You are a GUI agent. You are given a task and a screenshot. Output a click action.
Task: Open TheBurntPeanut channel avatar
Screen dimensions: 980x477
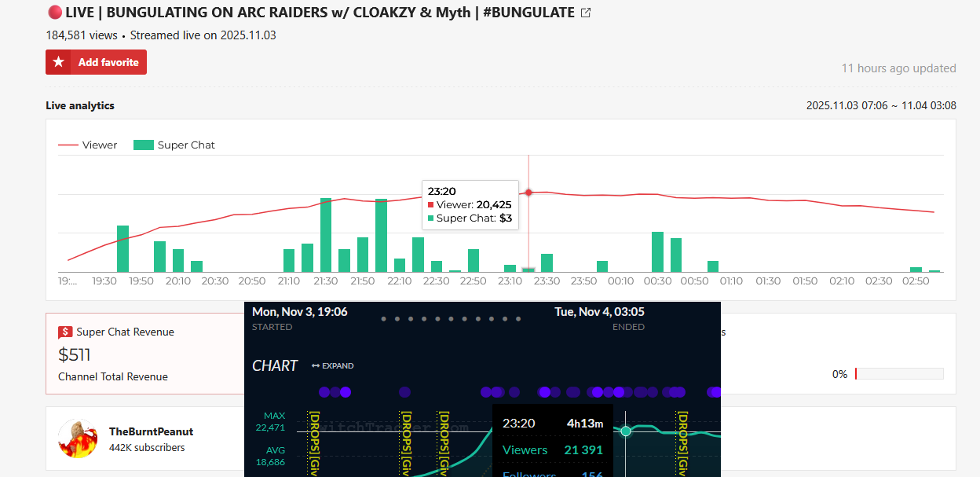click(x=78, y=438)
